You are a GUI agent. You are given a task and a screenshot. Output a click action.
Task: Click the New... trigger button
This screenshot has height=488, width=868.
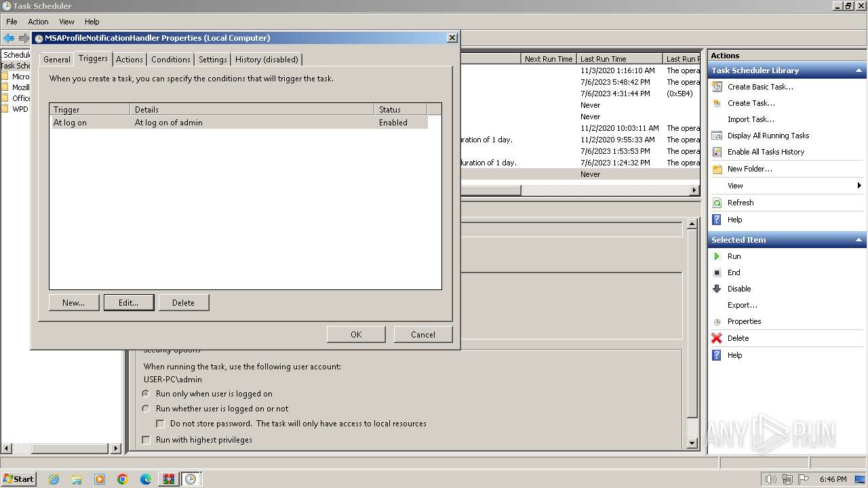coord(74,303)
